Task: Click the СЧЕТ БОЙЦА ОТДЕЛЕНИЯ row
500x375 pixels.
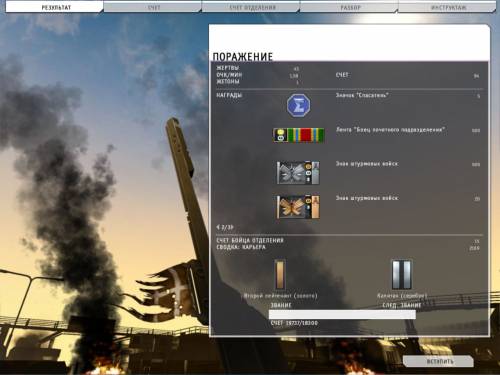Action: tap(348, 240)
